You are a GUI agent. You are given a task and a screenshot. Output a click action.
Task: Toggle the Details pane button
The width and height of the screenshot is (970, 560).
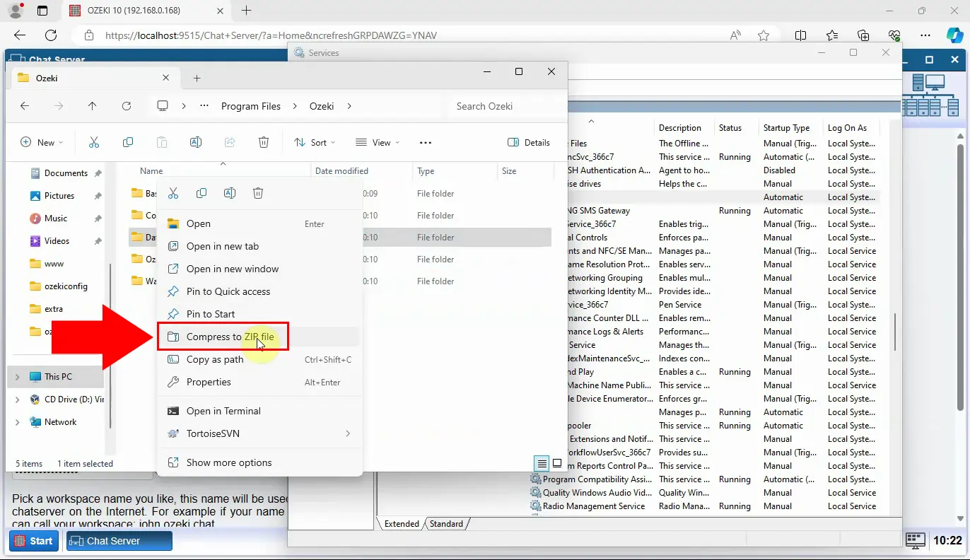(529, 142)
